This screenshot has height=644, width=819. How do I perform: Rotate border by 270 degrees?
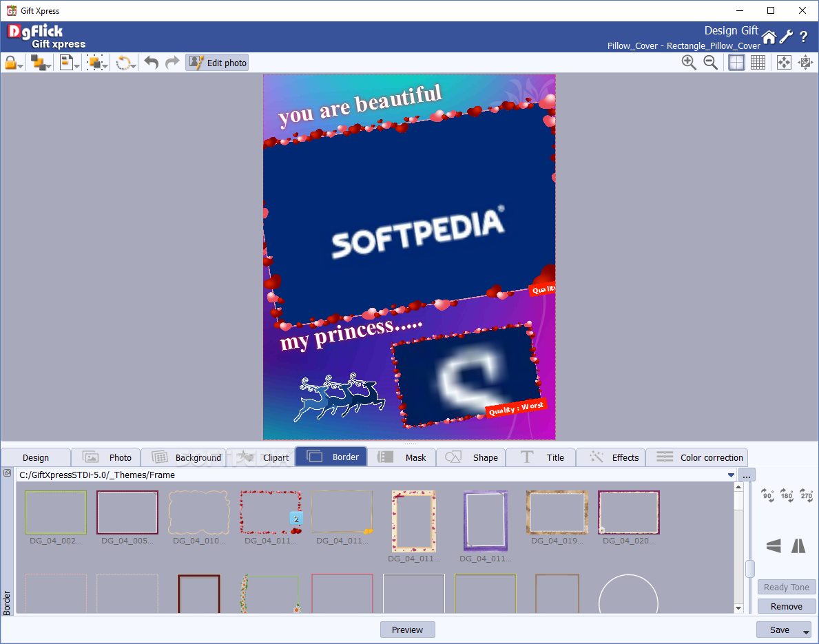click(x=806, y=495)
